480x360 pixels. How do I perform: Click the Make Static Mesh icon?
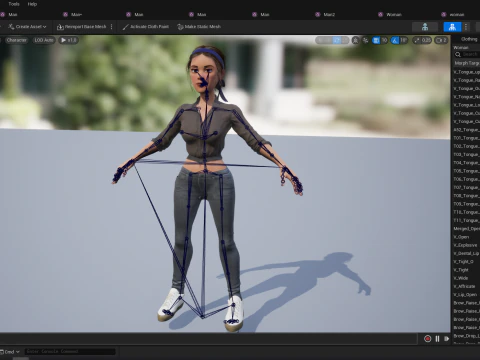[x=180, y=27]
